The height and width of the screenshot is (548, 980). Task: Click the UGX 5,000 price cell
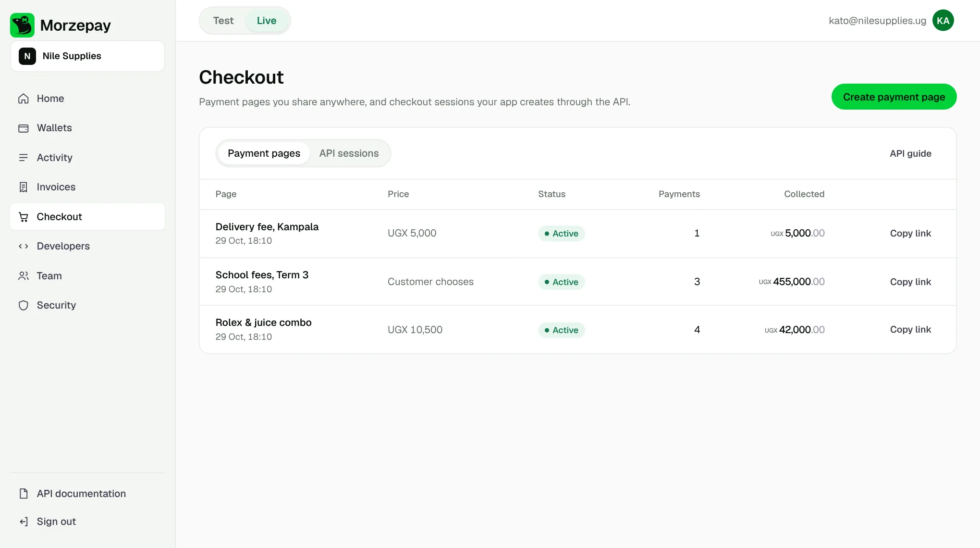click(412, 233)
